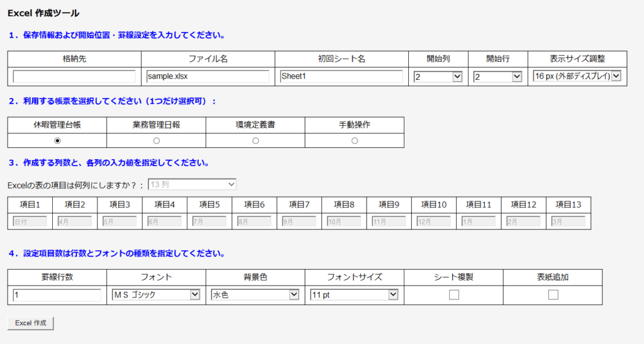Expand the フォントサイズ dropdown showing 11 pt
Screen dimensions: 644x344
(x=354, y=295)
